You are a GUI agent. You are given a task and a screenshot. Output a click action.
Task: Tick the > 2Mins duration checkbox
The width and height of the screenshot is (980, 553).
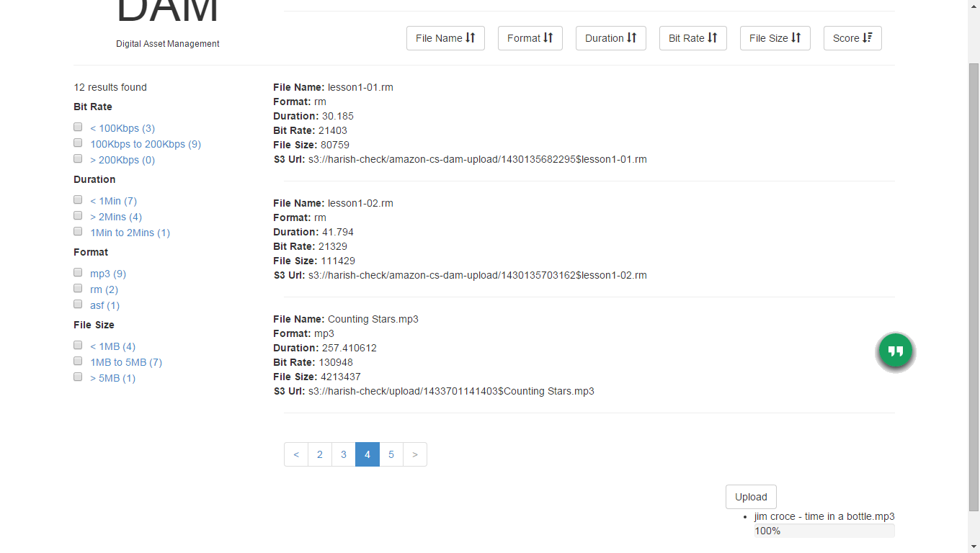(x=78, y=216)
